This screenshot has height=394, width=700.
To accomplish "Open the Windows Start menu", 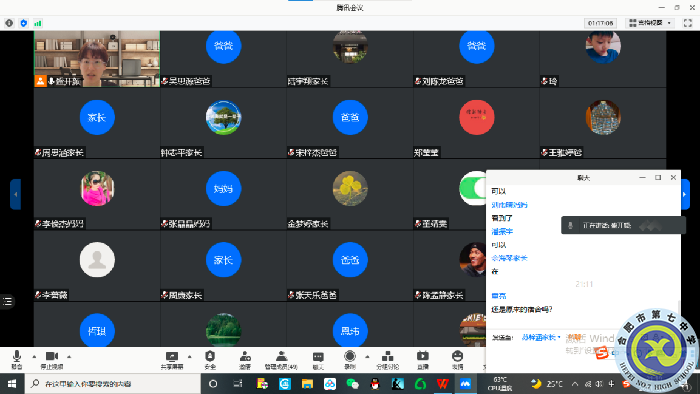I will coord(12,384).
